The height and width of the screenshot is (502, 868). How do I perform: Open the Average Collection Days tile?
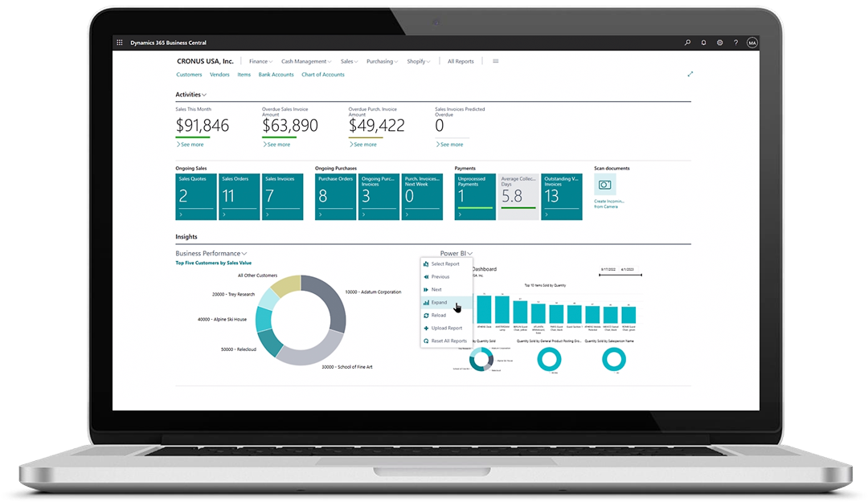click(518, 197)
